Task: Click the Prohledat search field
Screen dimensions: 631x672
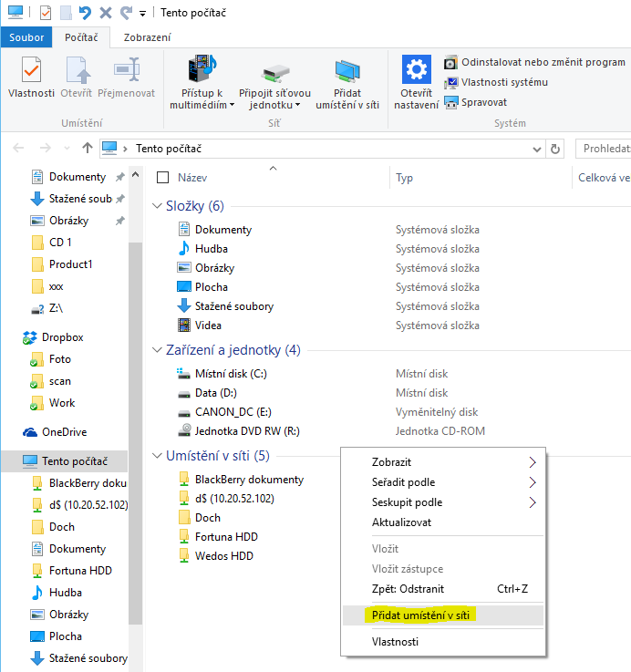Action: [605, 148]
